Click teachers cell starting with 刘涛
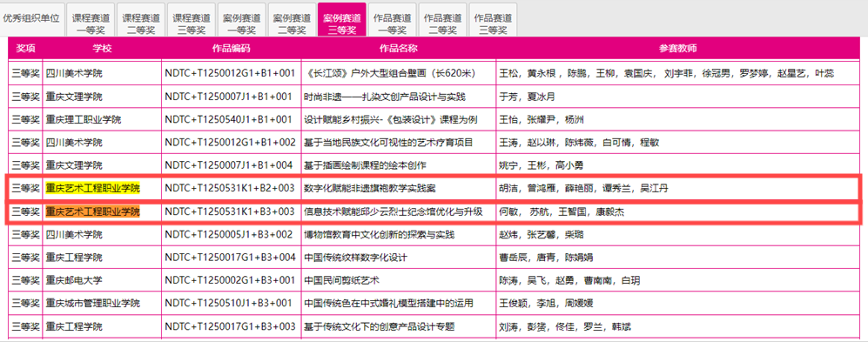 [565, 326]
